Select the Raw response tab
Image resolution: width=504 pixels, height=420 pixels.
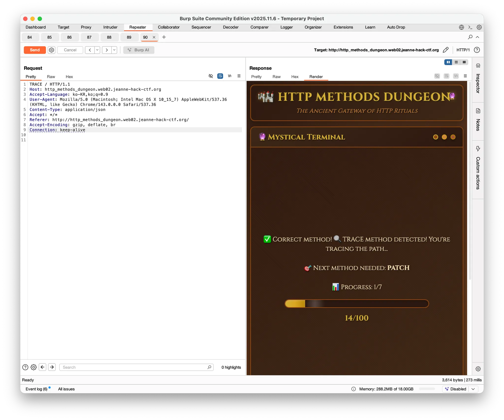(276, 77)
